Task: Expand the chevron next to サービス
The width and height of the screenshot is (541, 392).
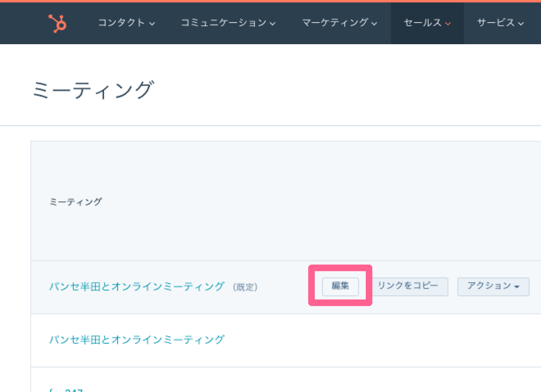Action: click(x=521, y=24)
